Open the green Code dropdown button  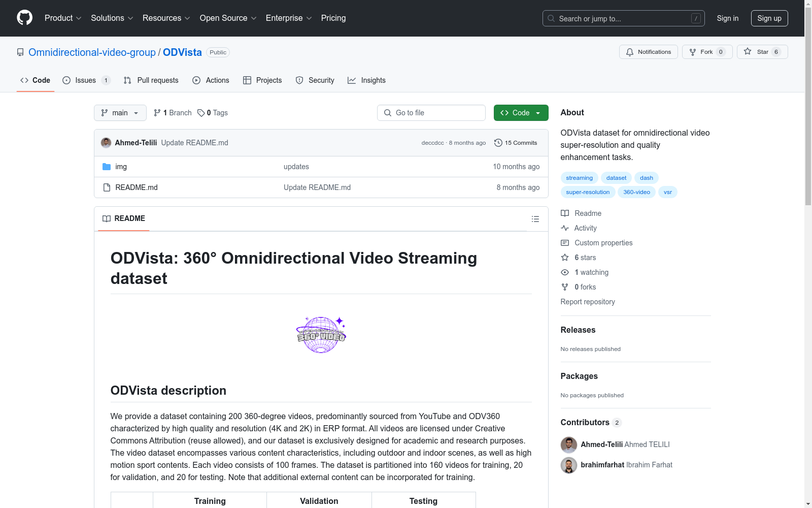[521, 113]
